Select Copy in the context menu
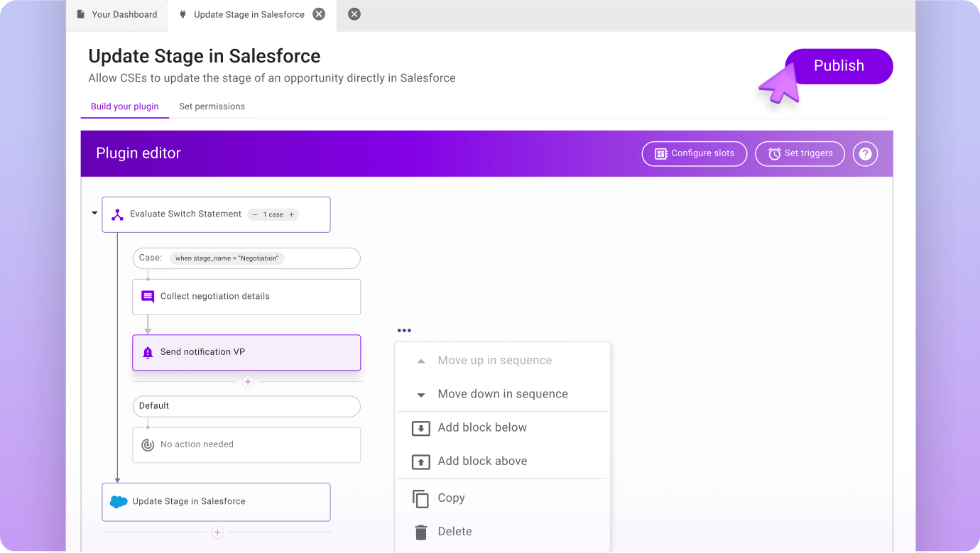980x553 pixels. tap(451, 498)
